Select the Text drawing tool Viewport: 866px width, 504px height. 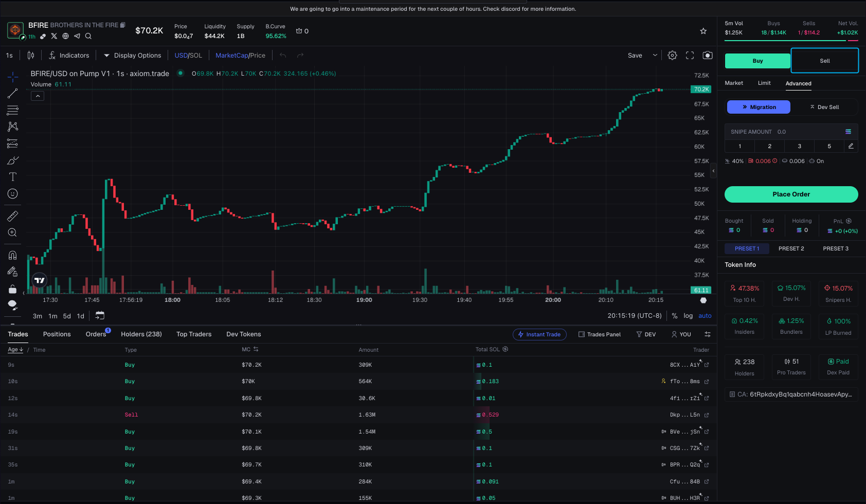[13, 177]
